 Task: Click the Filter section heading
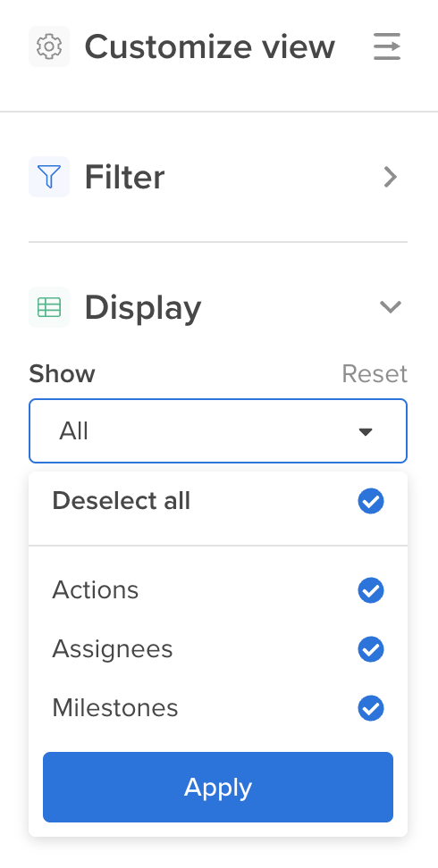point(125,177)
